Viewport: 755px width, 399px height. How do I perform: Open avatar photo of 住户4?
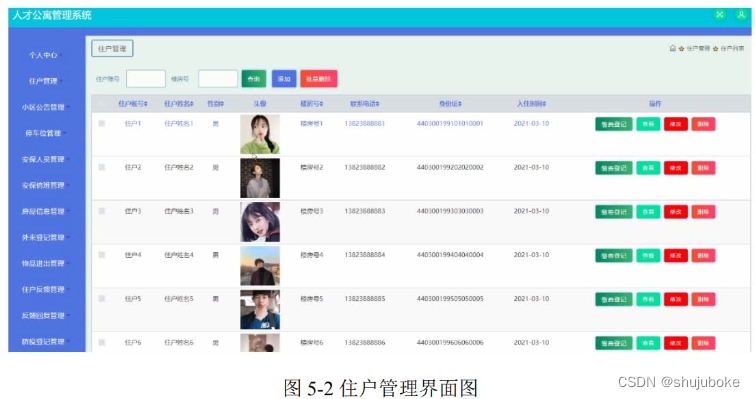[260, 266]
